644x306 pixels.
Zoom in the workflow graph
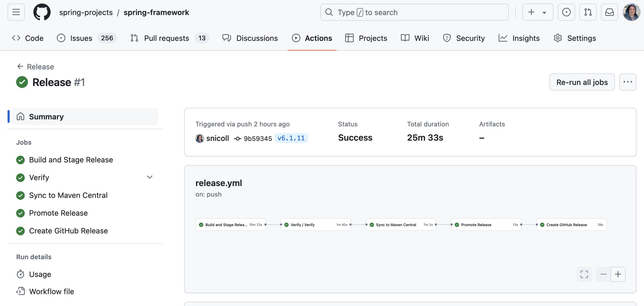(x=618, y=274)
